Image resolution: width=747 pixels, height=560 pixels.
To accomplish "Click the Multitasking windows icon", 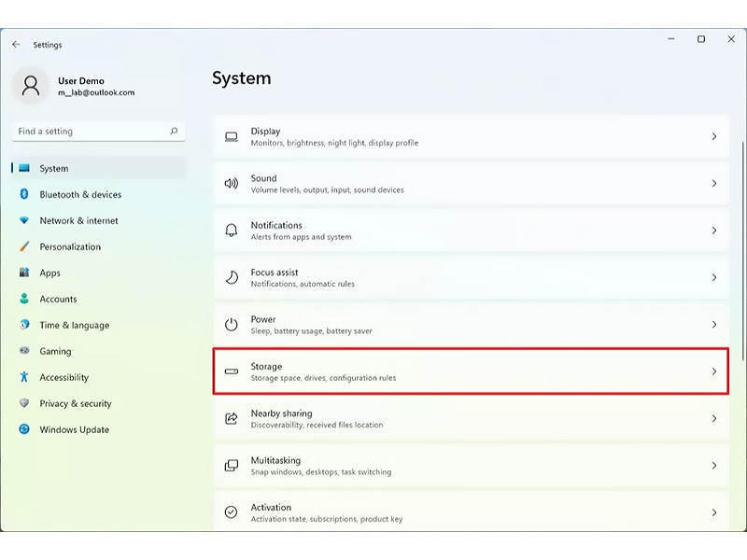I will (232, 465).
